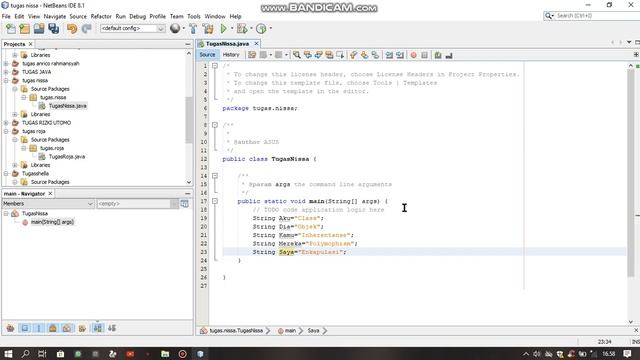Screen dimensions: 640x360
Task: Click the Save All toolbar icon
Action: pos(53,29)
